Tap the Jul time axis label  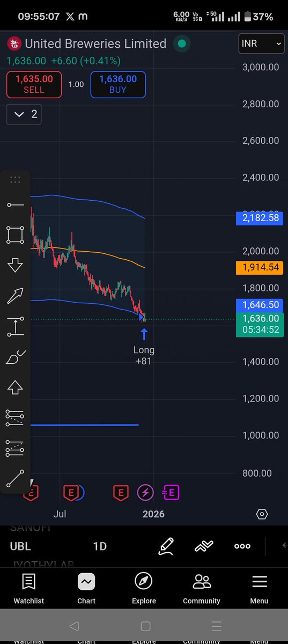[60, 514]
